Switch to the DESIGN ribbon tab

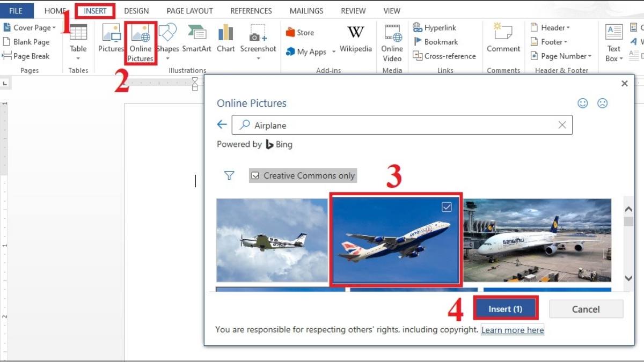[136, 10]
